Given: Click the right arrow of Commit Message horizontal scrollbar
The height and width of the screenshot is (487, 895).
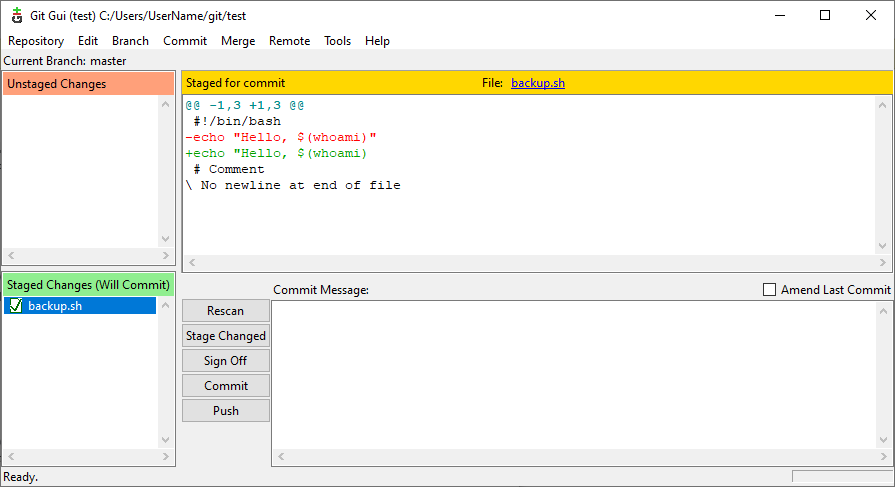Looking at the screenshot, I should coord(884,456).
